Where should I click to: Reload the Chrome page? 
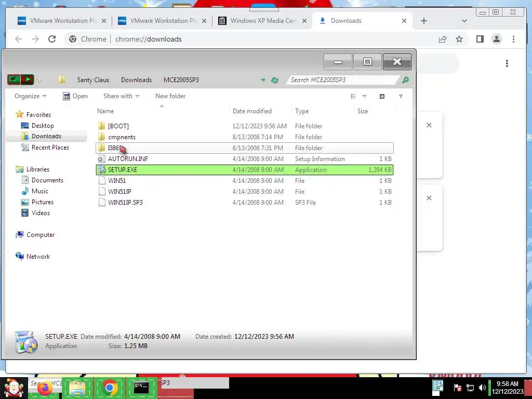pos(52,39)
